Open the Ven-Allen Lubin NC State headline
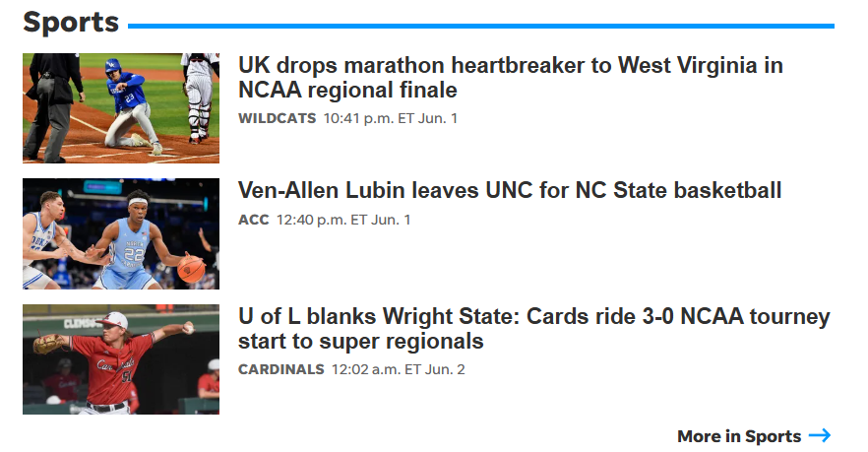Viewport: 868px width, 452px height. pyautogui.click(x=510, y=190)
